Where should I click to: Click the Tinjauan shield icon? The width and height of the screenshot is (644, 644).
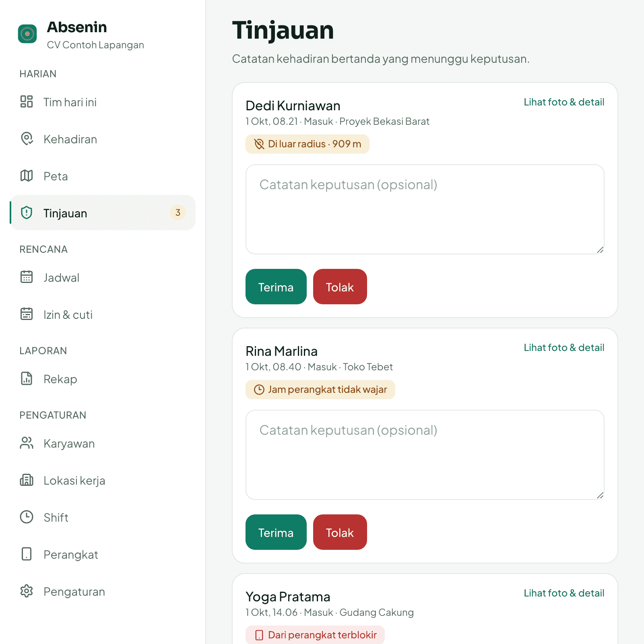pos(27,213)
